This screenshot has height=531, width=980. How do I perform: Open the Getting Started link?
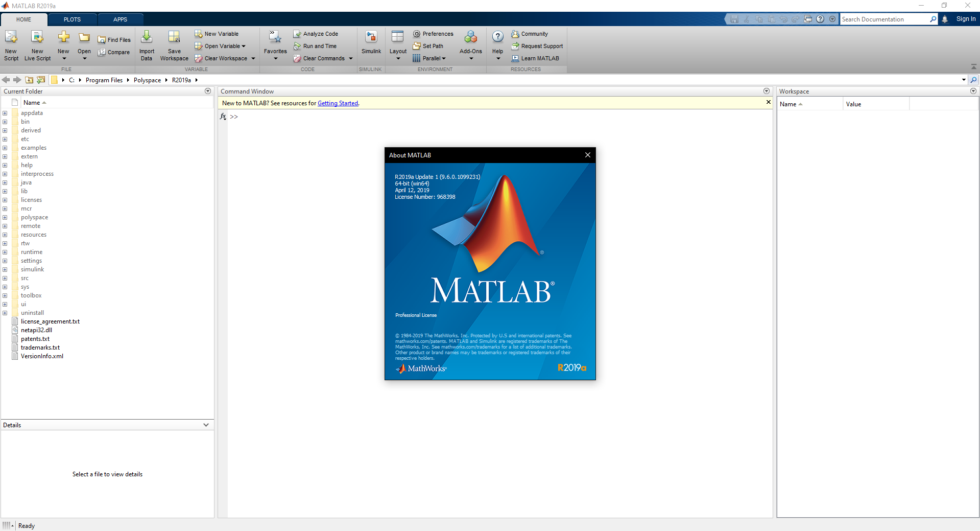(338, 103)
